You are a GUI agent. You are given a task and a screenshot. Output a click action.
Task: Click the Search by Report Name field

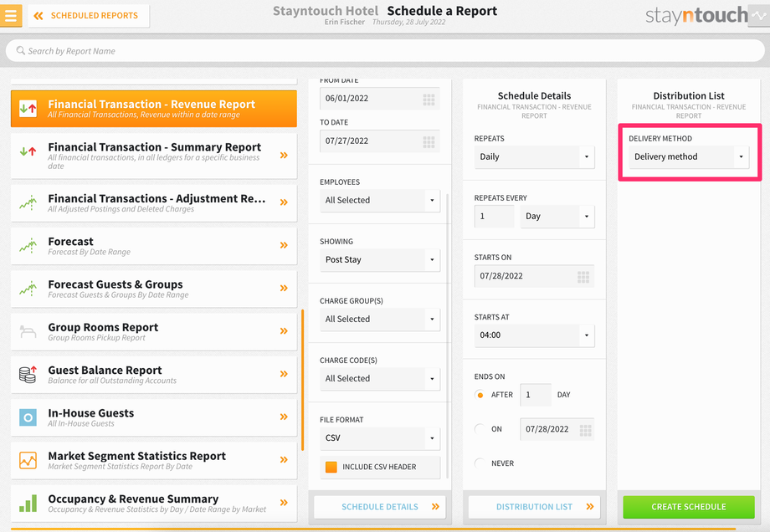[385, 50]
